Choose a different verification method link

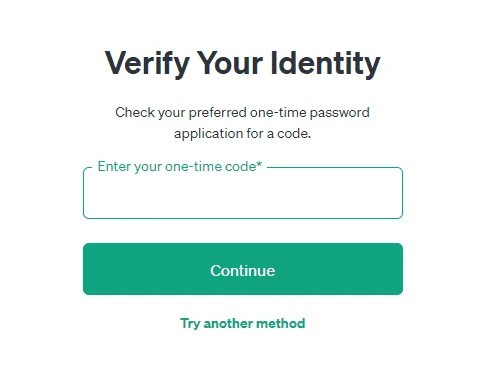(x=243, y=323)
